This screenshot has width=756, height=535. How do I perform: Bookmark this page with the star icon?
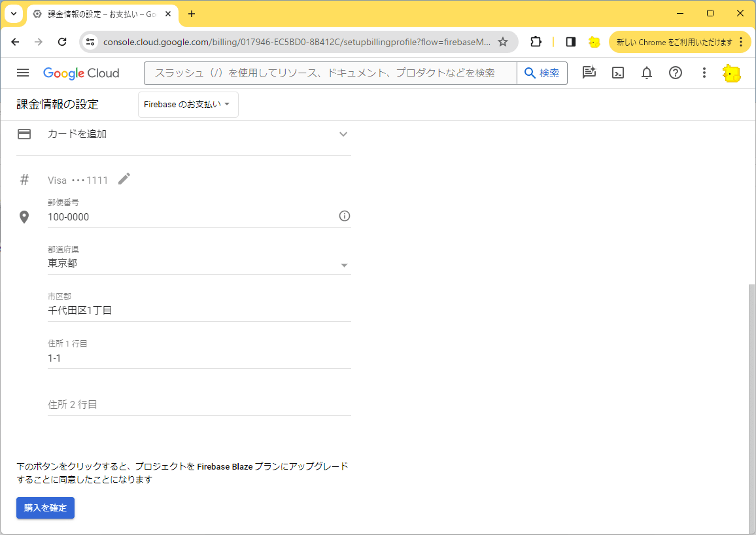[x=503, y=42]
